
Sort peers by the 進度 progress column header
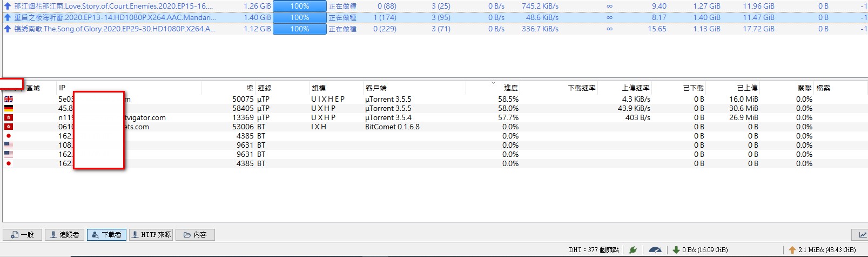(x=510, y=88)
